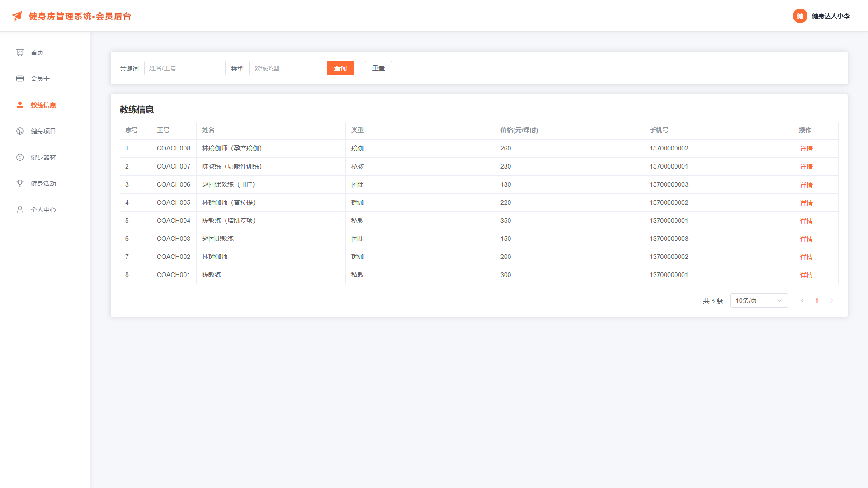Click the orange 查询 button
Screen dimensions: 868x488
click(340, 68)
